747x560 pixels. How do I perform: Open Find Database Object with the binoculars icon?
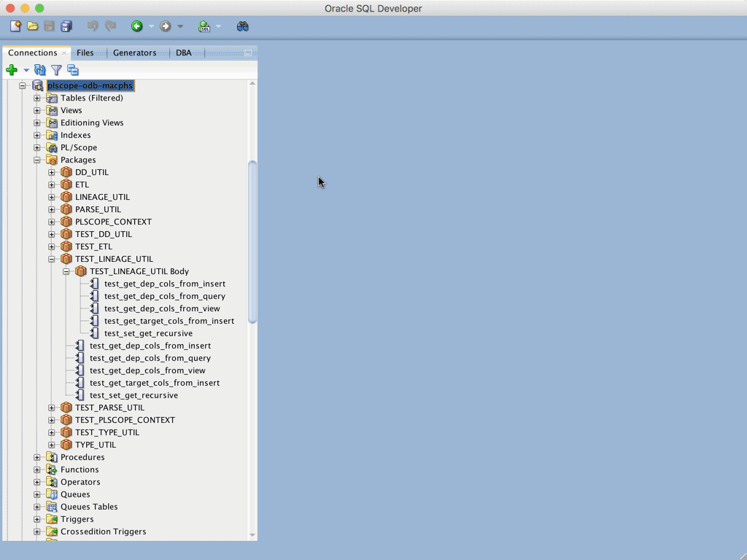241,26
